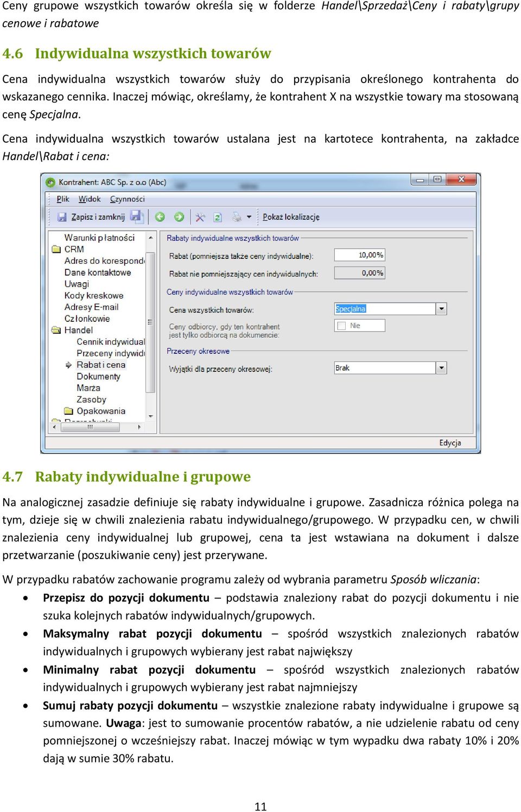Open the CRM folder in tree
521x812 pixels.
74,249
